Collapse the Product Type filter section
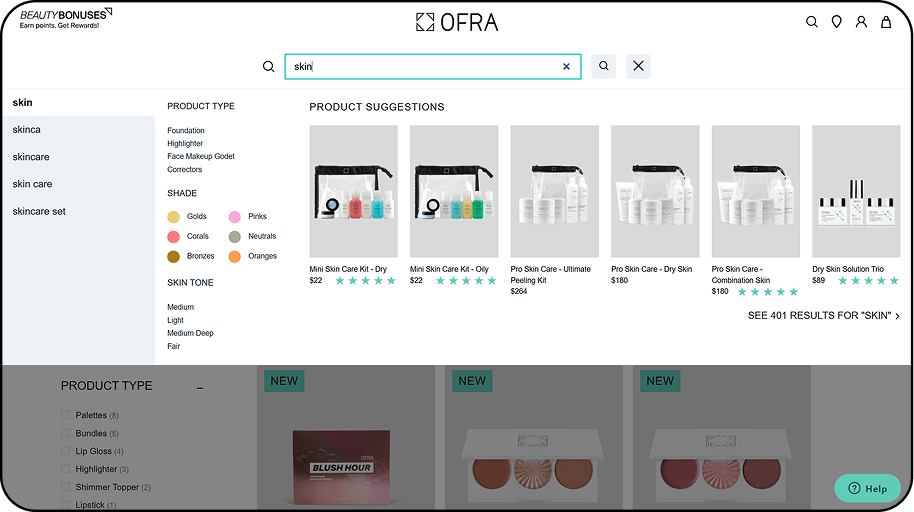This screenshot has height=512, width=914. [x=200, y=387]
